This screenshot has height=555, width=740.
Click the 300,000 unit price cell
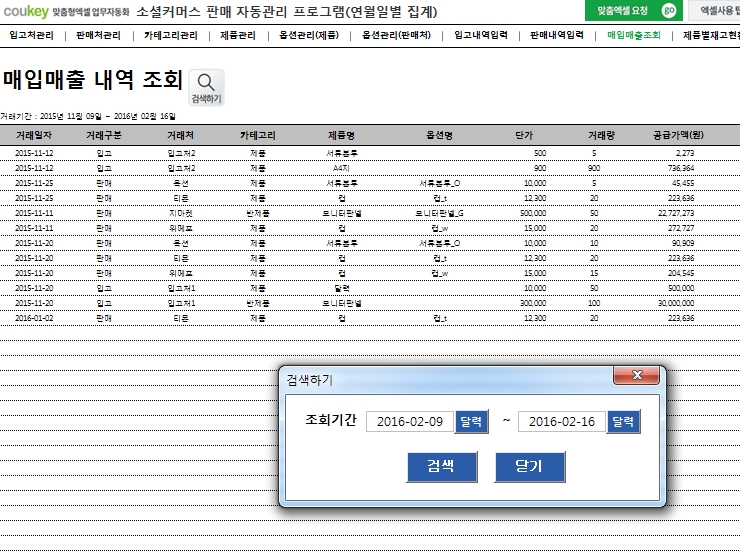pos(533,303)
